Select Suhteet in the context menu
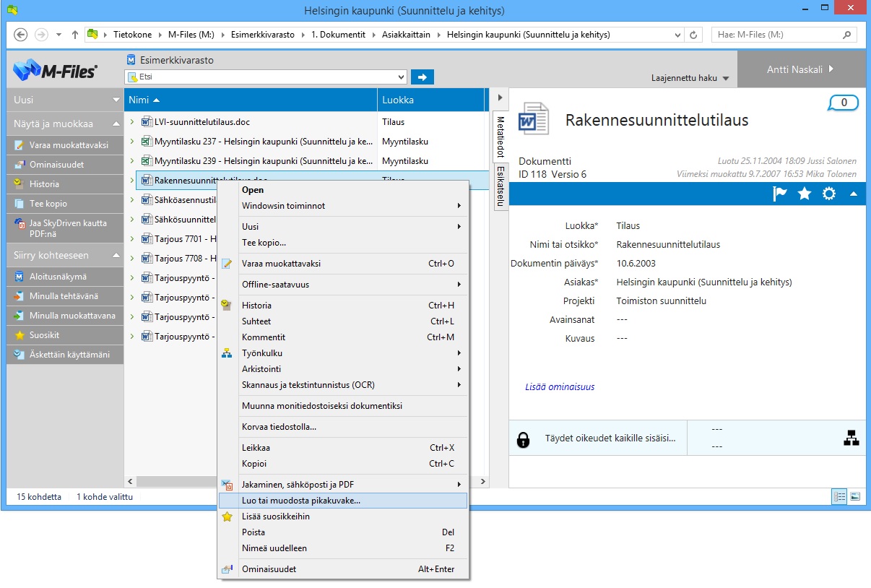The height and width of the screenshot is (588, 871). click(x=344, y=321)
